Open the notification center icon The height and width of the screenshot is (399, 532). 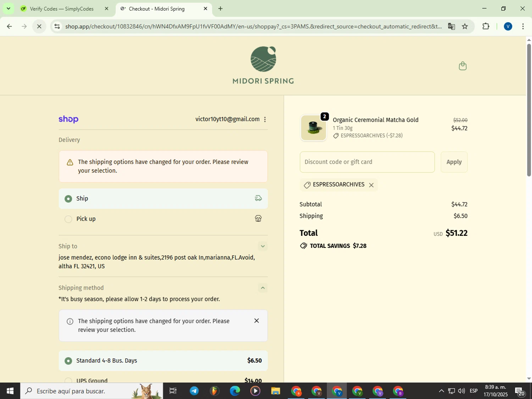pos(520,391)
